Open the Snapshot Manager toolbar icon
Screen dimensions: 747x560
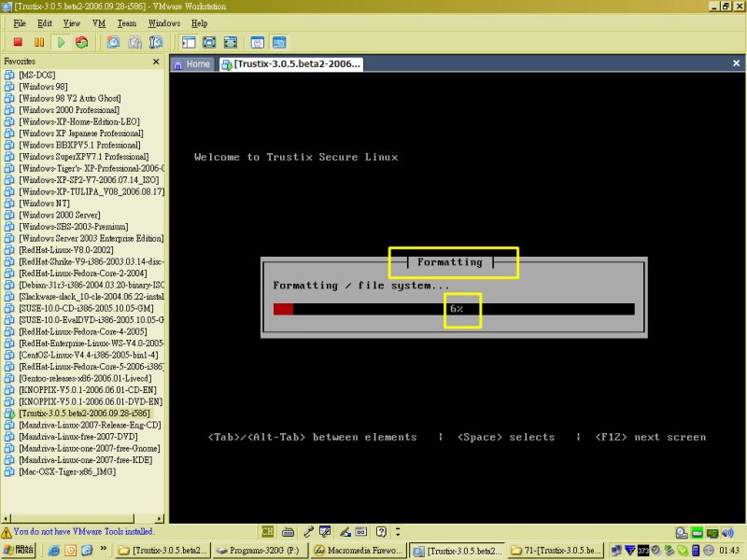click(156, 42)
